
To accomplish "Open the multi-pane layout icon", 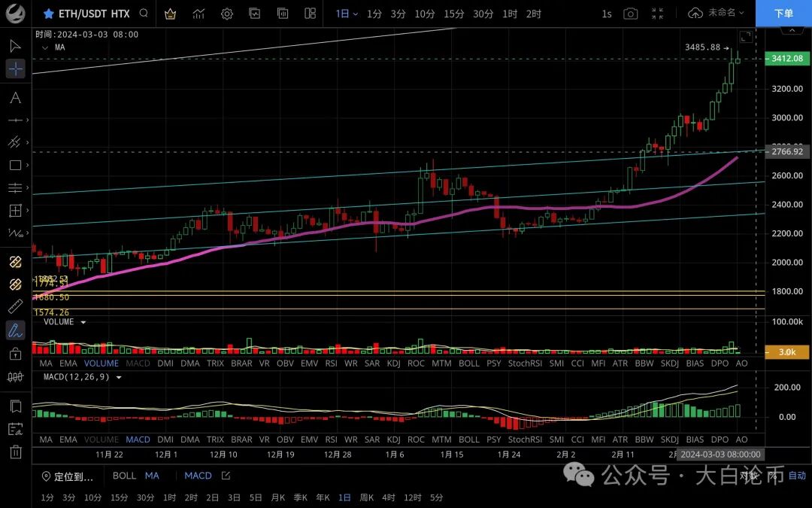I will pos(311,14).
